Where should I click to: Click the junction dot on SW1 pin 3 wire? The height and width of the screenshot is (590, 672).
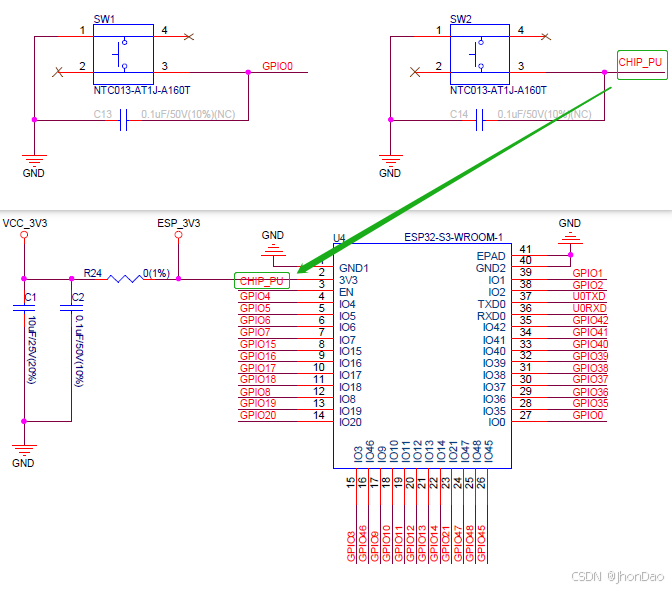(248, 72)
